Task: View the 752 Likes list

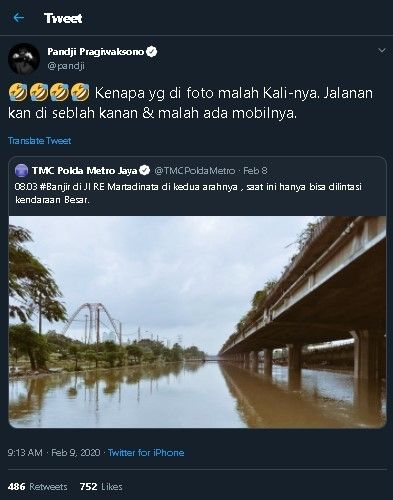Action: (101, 487)
